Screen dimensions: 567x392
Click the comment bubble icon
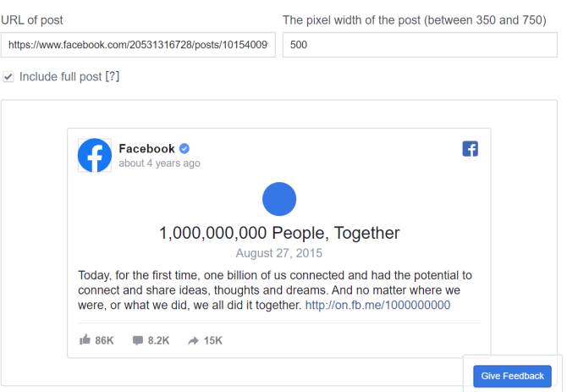(x=137, y=340)
